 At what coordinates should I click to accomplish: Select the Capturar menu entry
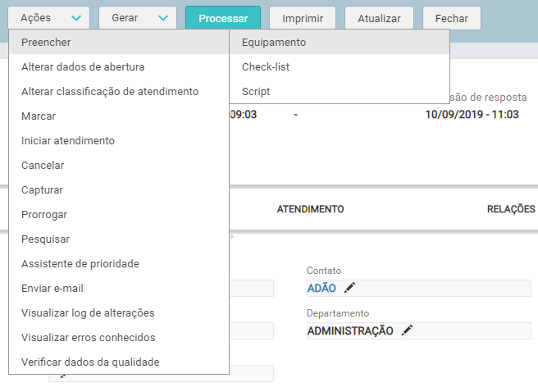tap(119, 190)
